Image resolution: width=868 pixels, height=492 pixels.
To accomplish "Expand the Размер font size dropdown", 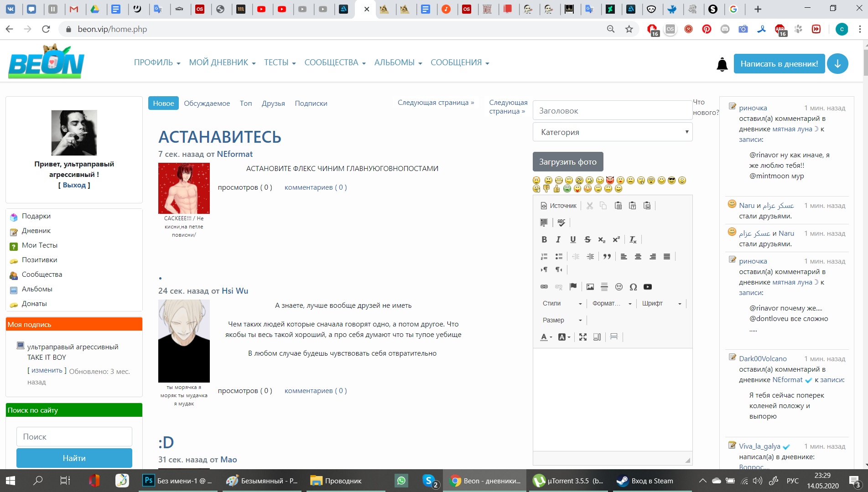I will pos(562,321).
